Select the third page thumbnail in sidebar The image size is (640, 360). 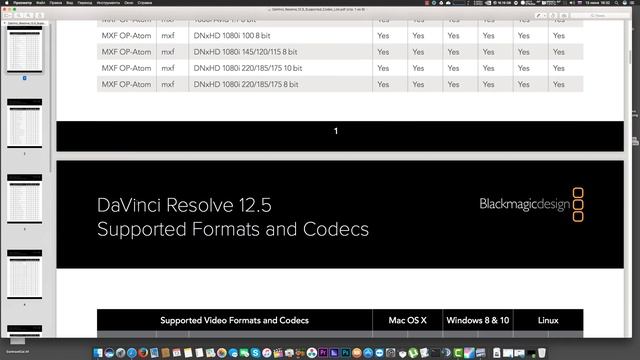coord(24,199)
